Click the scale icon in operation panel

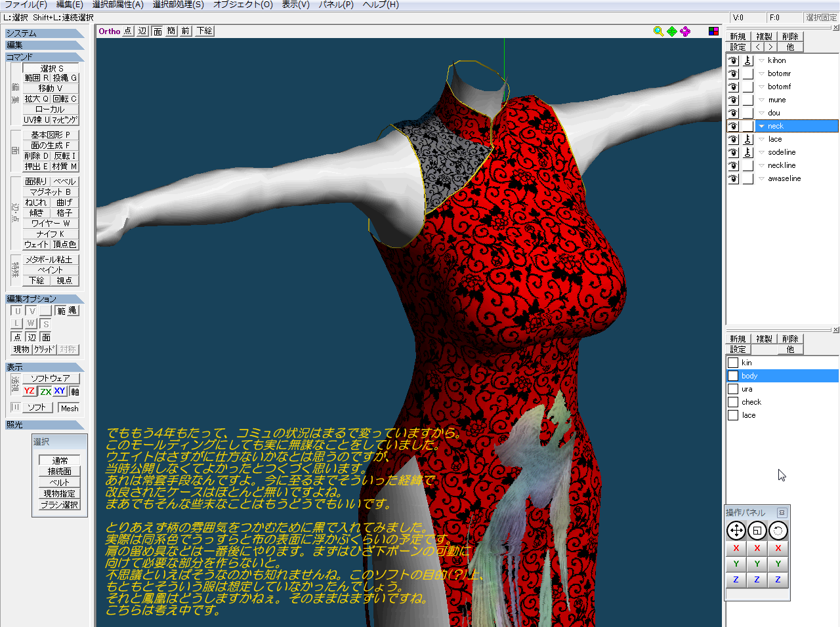click(x=757, y=531)
